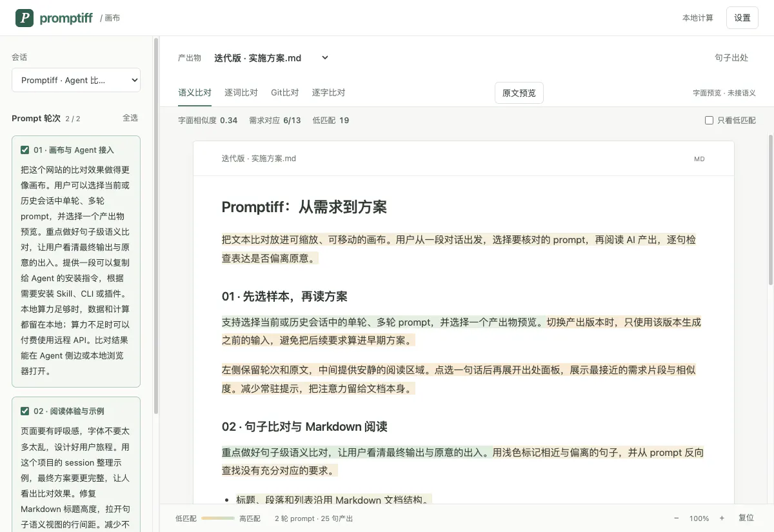The width and height of the screenshot is (774, 532).
Task: Click the 画布 breadcrumb
Action: click(112, 18)
